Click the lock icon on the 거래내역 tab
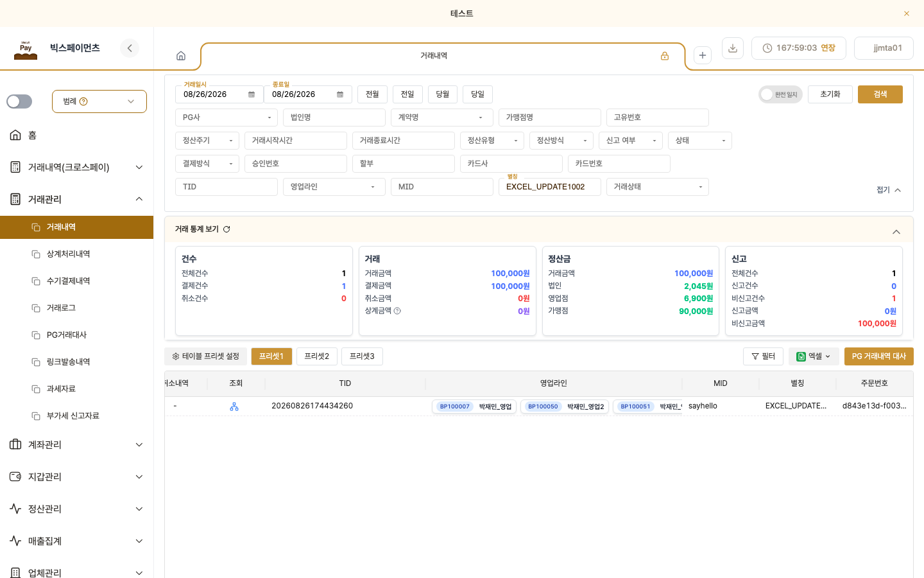Screen dimensions: 924x578 pos(665,56)
